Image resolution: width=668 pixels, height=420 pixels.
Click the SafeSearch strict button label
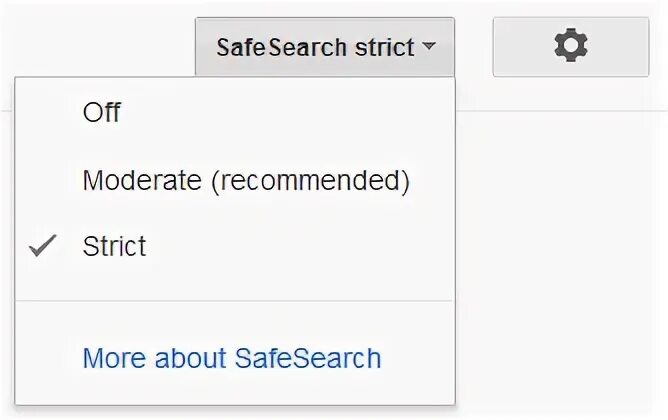click(315, 47)
